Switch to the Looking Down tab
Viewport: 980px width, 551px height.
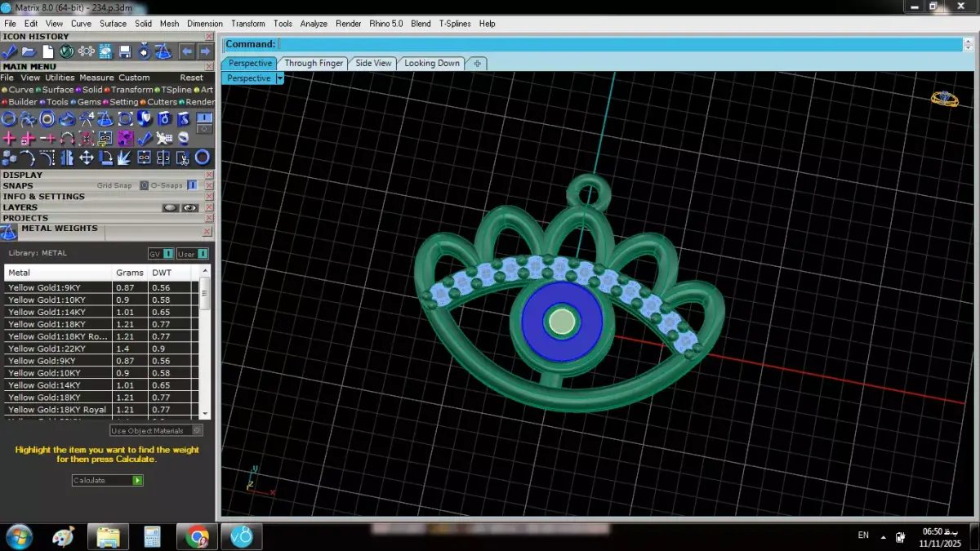pyautogui.click(x=432, y=63)
